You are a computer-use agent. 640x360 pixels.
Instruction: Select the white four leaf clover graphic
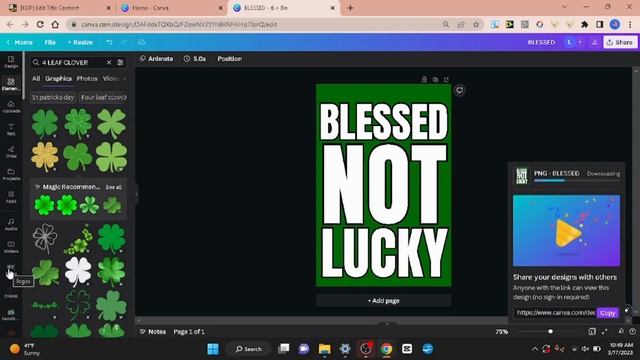[x=78, y=272]
